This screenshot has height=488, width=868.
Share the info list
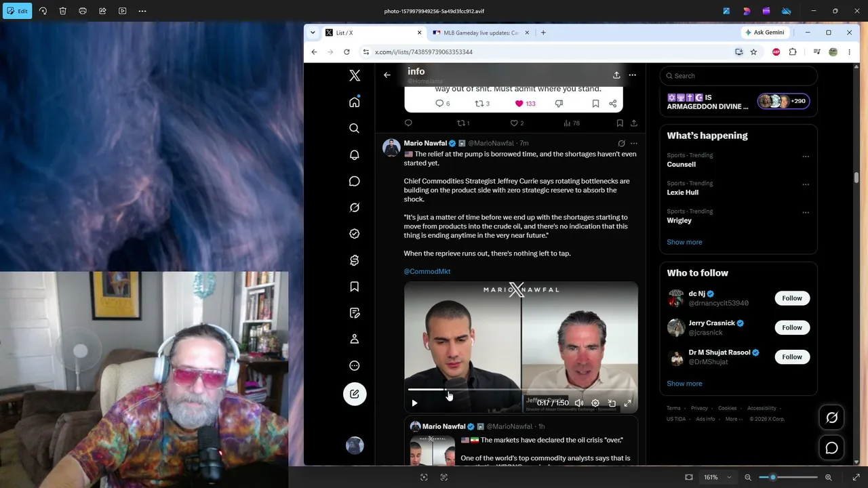tap(616, 75)
